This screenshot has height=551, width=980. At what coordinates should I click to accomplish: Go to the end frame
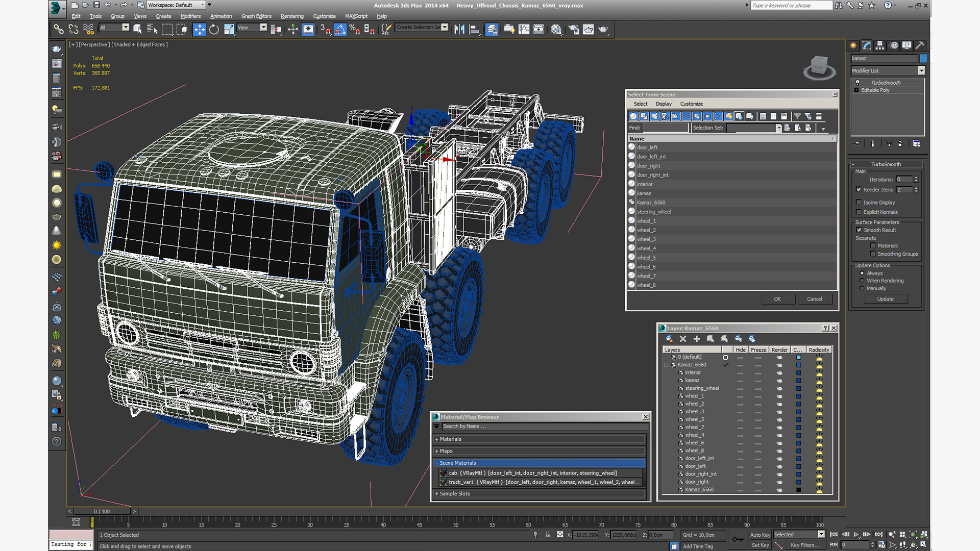878,534
